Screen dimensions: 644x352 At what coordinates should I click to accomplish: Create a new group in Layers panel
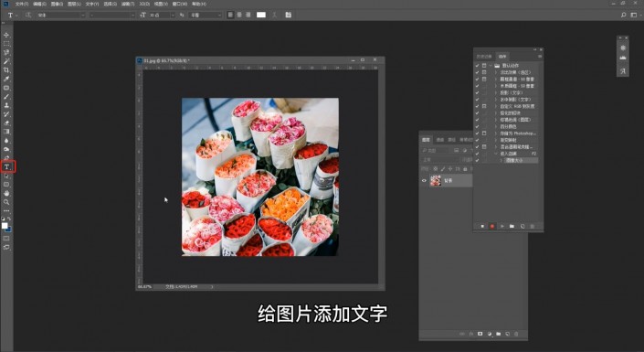pyautogui.click(x=498, y=334)
